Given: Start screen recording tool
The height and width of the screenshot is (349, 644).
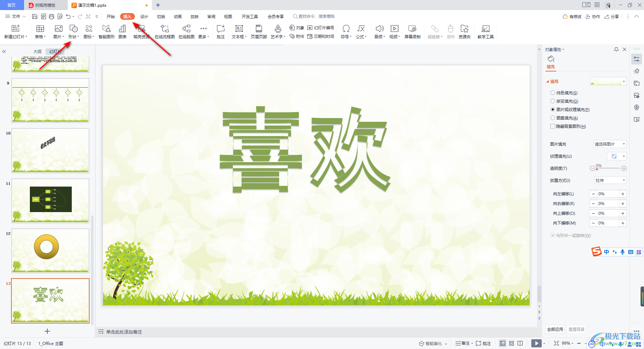Looking at the screenshot, I should click(412, 32).
